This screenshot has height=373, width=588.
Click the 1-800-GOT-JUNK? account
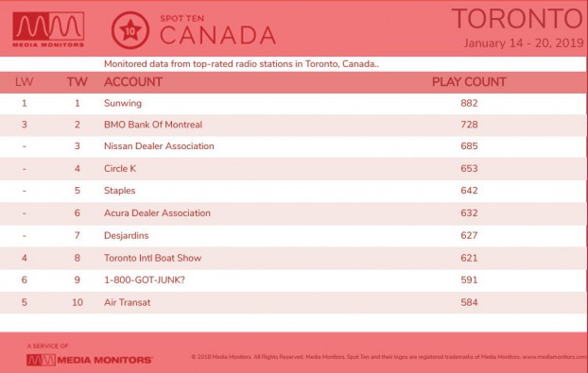pos(145,280)
